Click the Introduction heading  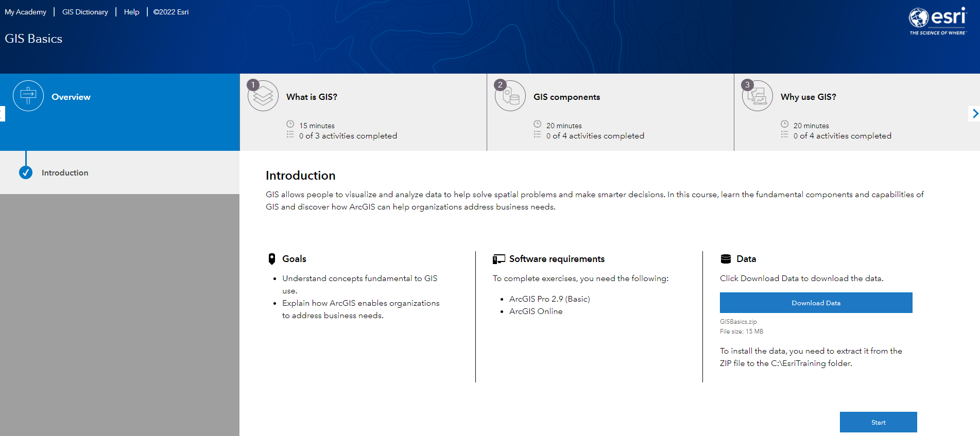point(300,176)
